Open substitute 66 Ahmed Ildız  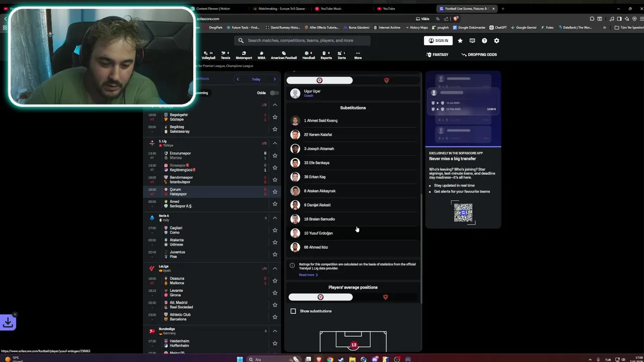(x=353, y=247)
